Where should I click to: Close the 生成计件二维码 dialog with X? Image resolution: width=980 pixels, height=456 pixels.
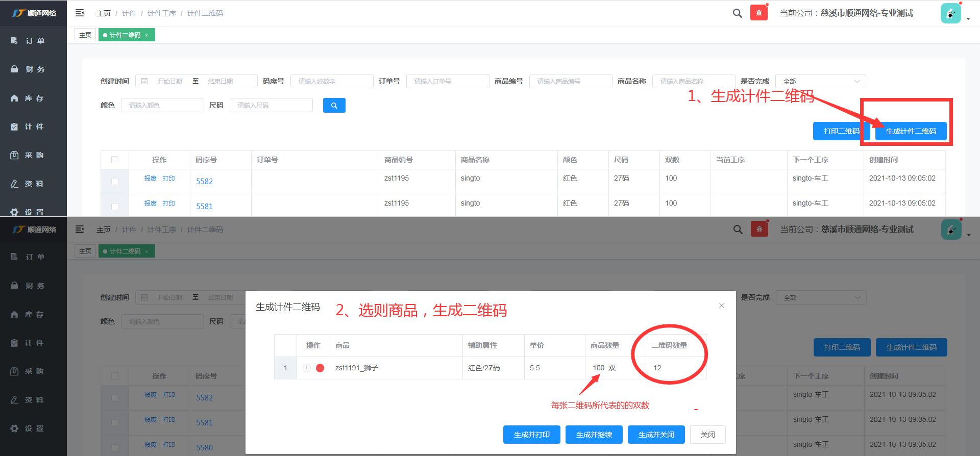tap(721, 306)
